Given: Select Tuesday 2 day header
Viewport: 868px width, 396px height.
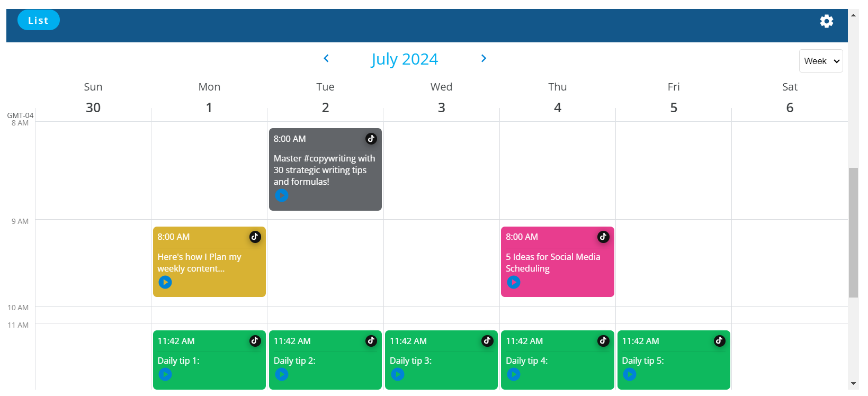Looking at the screenshot, I should (325, 98).
